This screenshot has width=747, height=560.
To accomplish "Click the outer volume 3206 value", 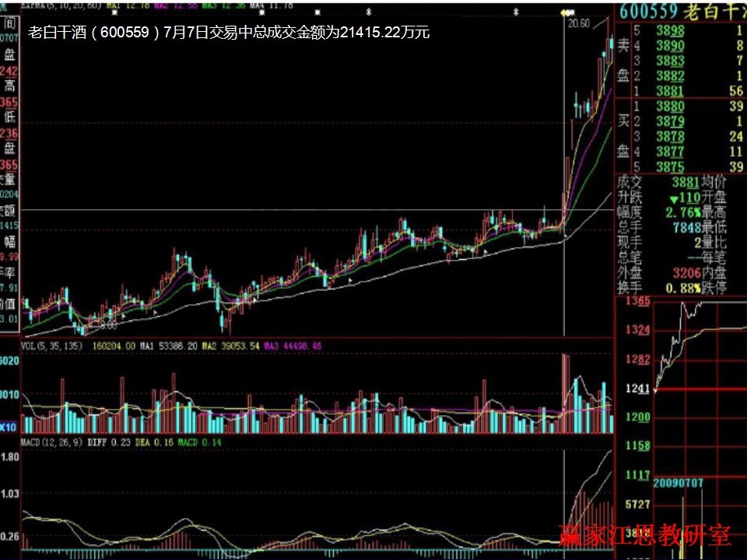I will tap(685, 273).
